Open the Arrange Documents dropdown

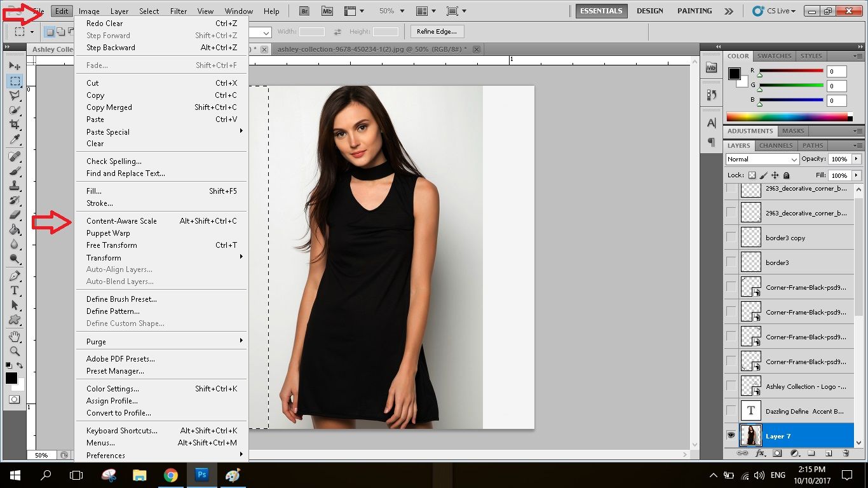[426, 11]
